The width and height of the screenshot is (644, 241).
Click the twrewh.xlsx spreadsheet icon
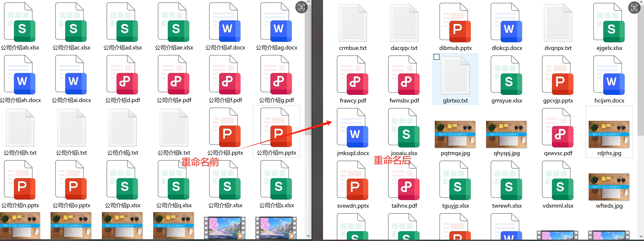[506, 181]
